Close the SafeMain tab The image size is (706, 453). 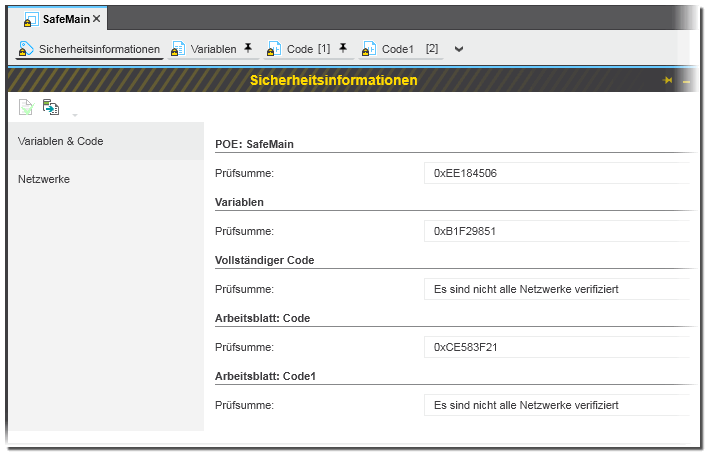pos(97,19)
